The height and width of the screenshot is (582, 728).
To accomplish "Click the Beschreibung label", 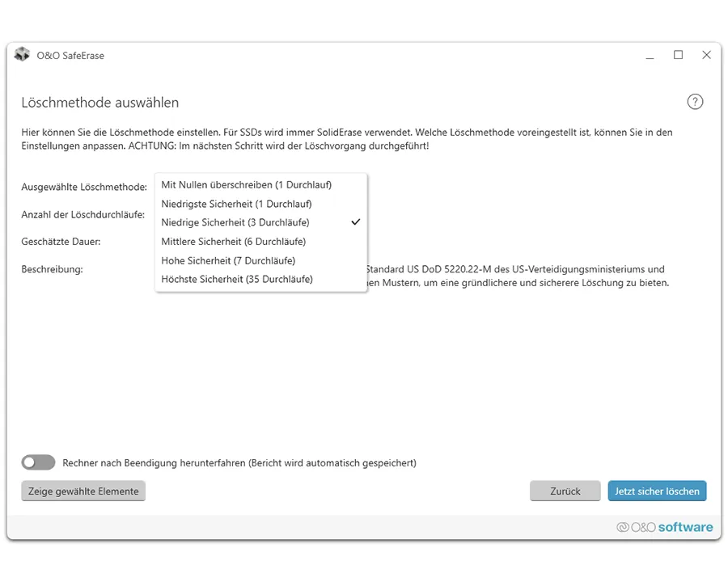I will click(x=52, y=269).
